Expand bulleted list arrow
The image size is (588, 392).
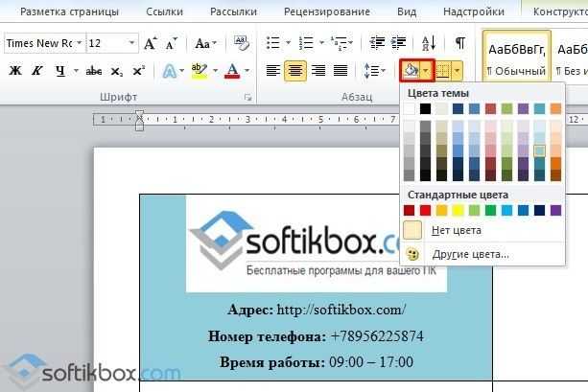point(289,43)
